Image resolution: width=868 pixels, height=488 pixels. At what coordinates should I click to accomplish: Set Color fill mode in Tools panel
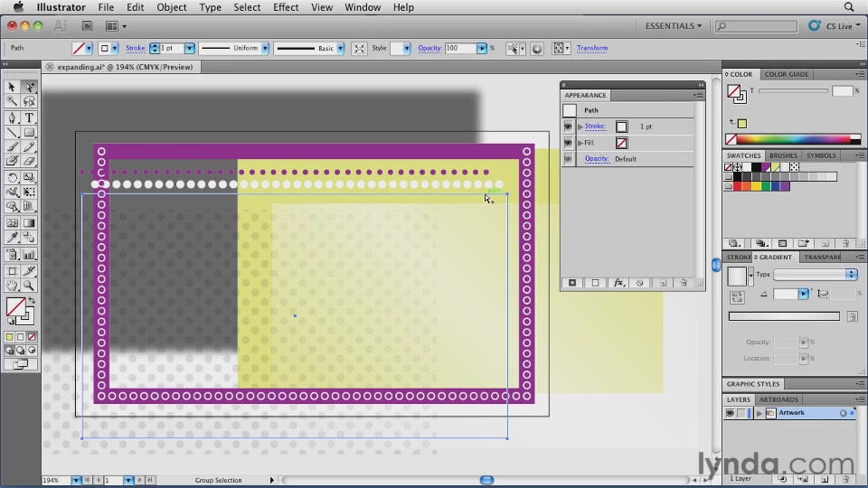coord(9,337)
